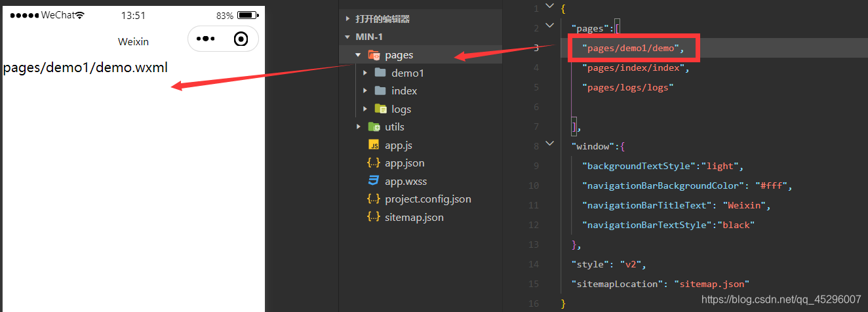Open app.js in the file tree

399,145
